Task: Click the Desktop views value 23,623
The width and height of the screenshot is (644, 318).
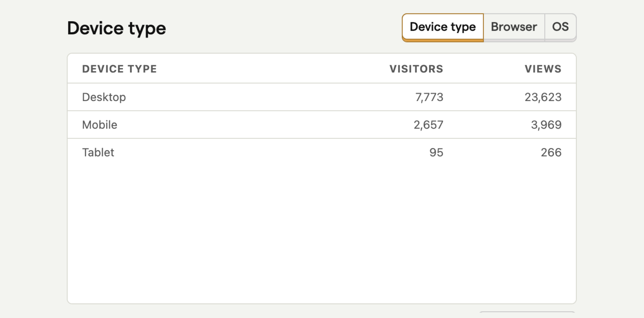Action: click(x=543, y=97)
